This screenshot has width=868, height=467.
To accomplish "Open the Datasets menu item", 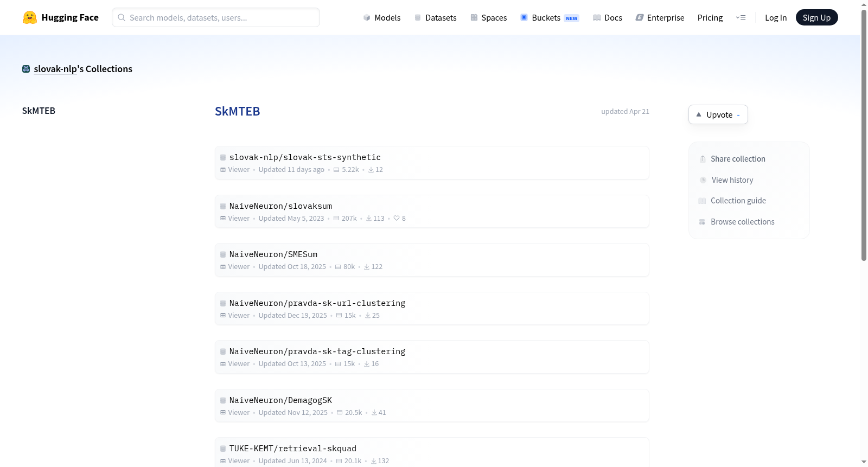I will click(x=436, y=17).
